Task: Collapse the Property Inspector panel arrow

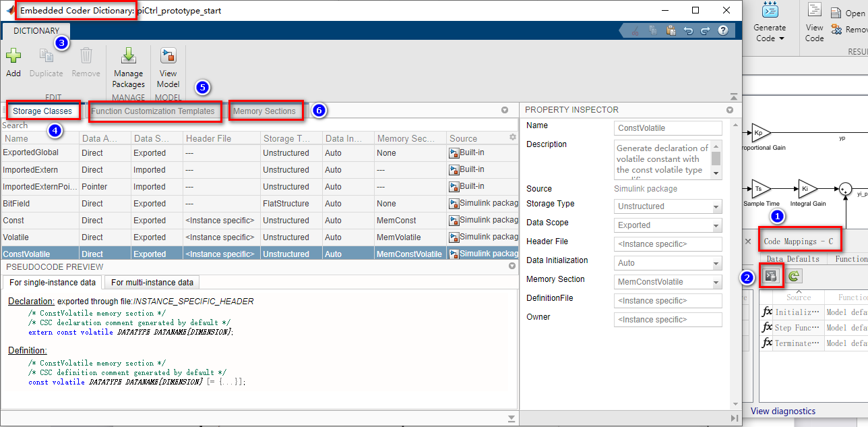Action: tap(729, 110)
